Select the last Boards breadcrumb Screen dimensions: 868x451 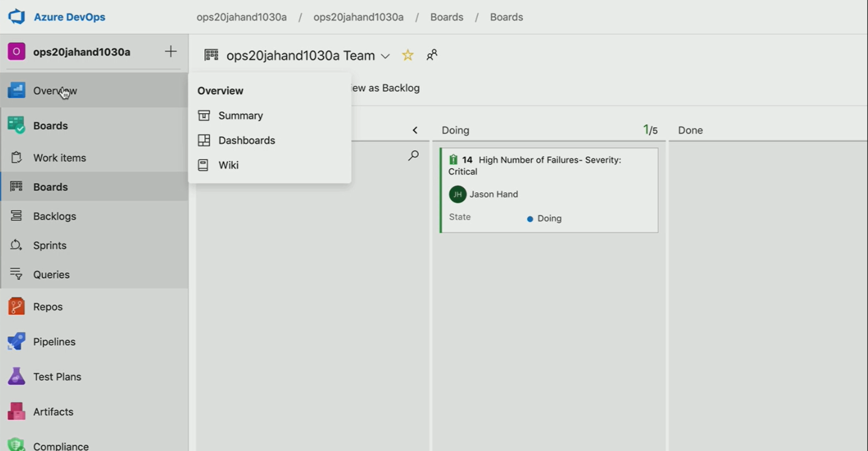(x=506, y=17)
